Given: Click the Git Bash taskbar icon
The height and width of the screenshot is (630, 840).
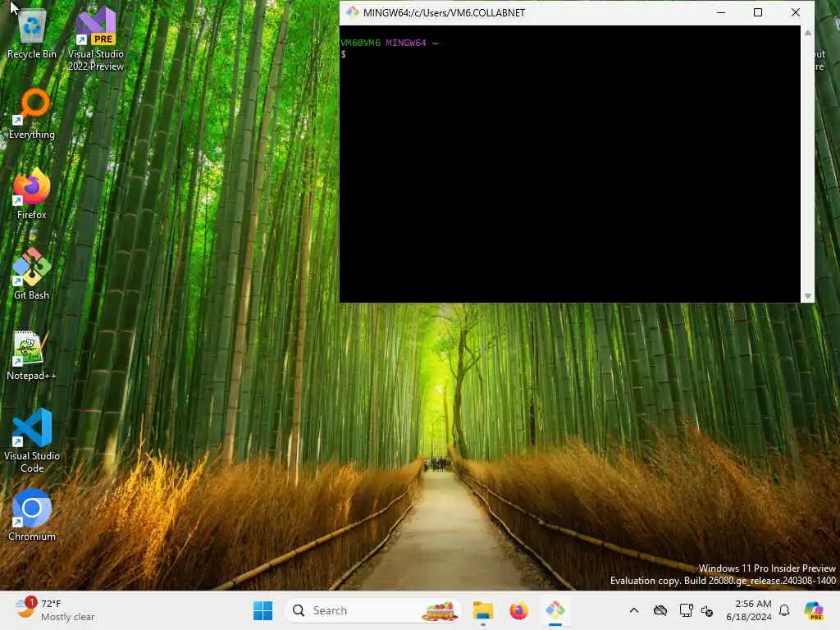Looking at the screenshot, I should pyautogui.click(x=555, y=610).
